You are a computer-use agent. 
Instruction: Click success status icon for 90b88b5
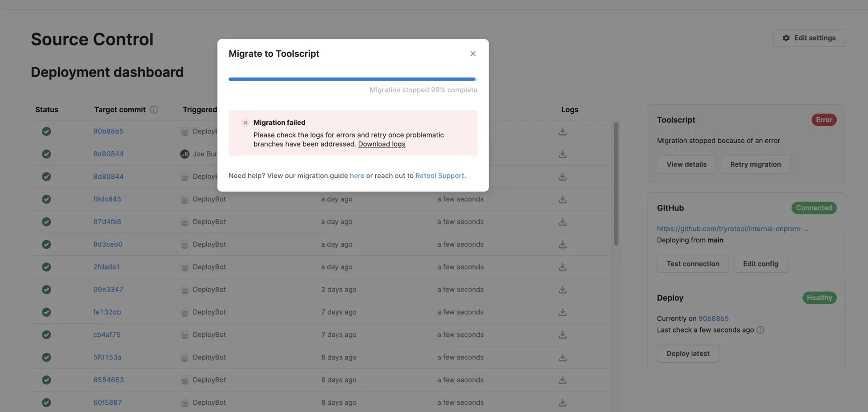click(46, 131)
